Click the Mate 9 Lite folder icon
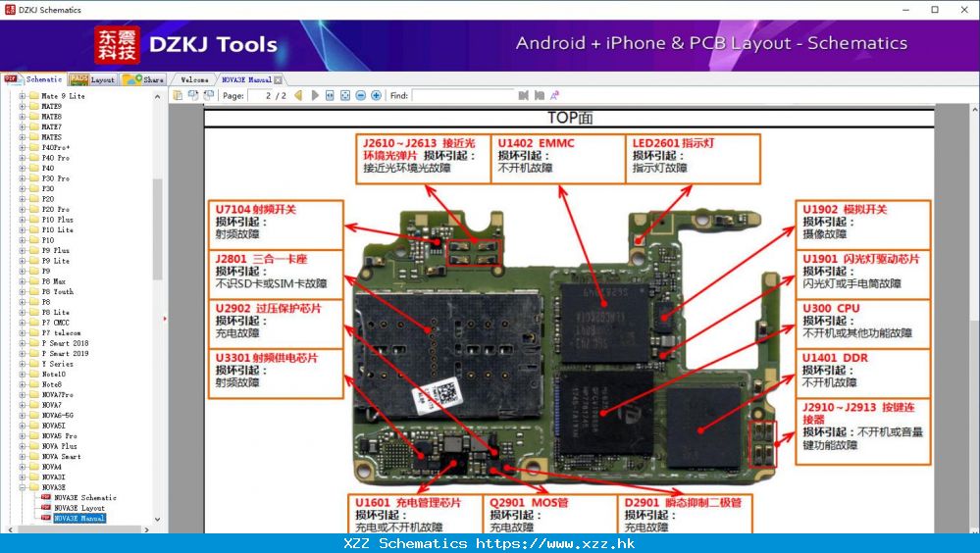 pos(34,96)
